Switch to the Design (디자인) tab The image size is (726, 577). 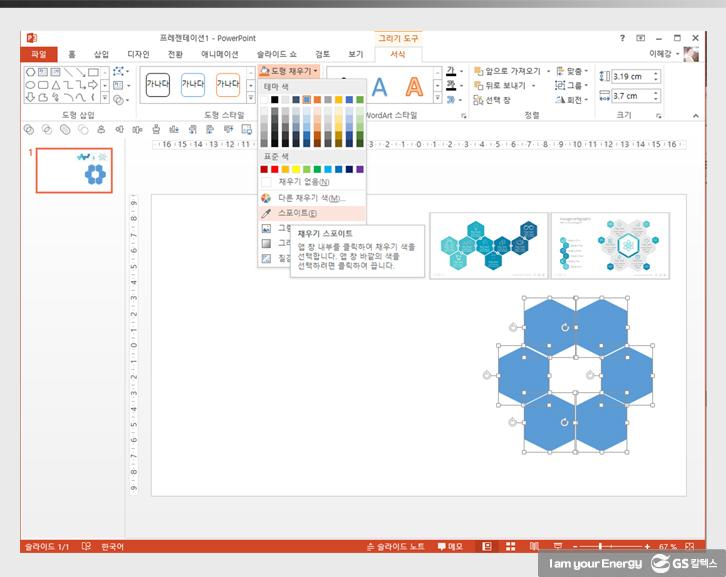[x=138, y=54]
